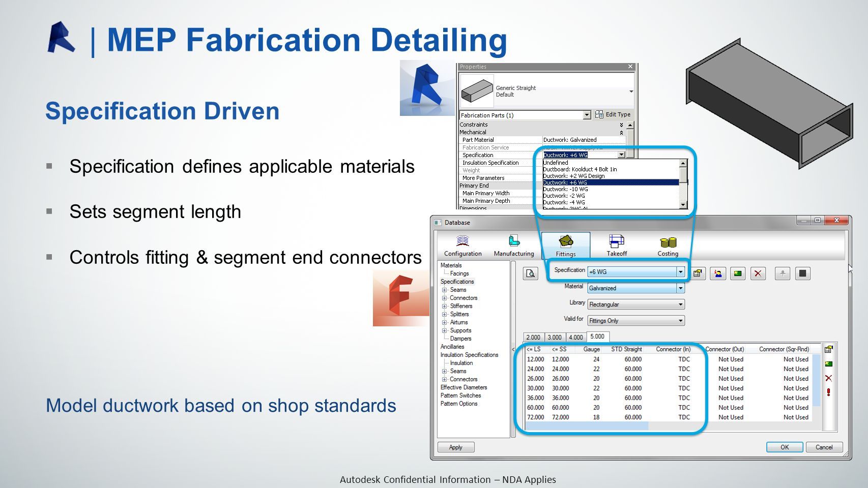Choose 'Ductwork: -2 WG' option
Image resolution: width=868 pixels, height=488 pixels.
click(564, 196)
